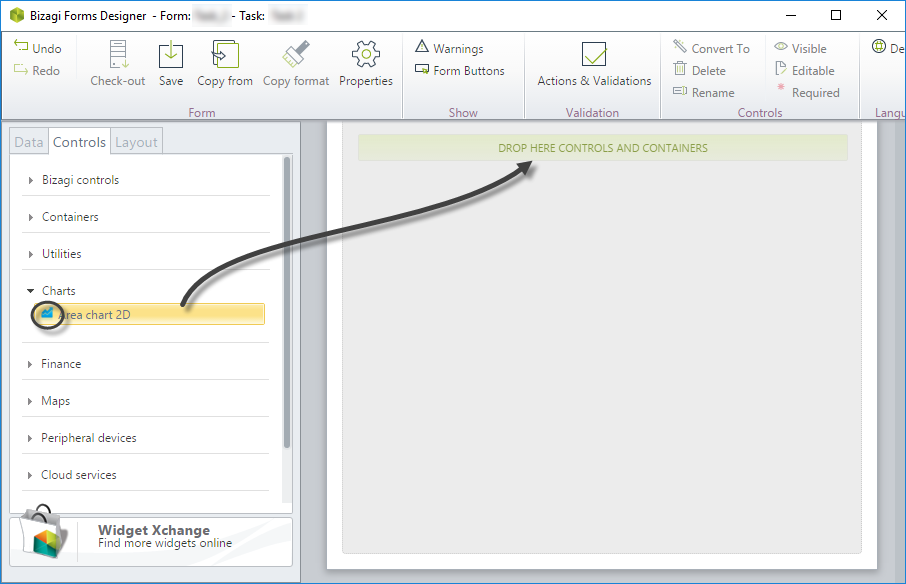Click the Utilities label
The width and height of the screenshot is (906, 584).
coord(61,254)
